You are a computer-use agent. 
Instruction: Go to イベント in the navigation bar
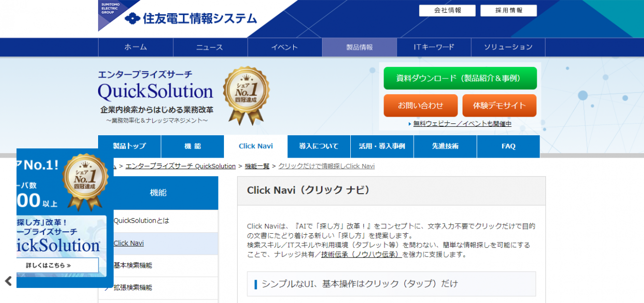point(284,47)
